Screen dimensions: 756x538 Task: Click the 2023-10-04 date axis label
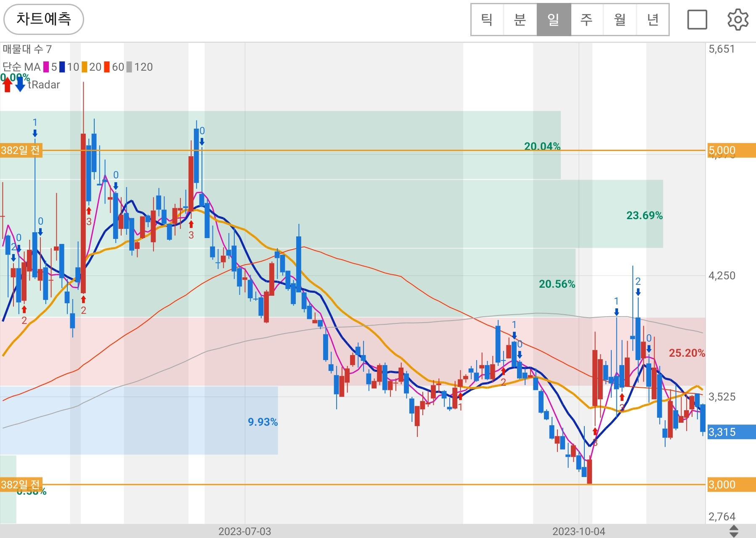pyautogui.click(x=579, y=531)
